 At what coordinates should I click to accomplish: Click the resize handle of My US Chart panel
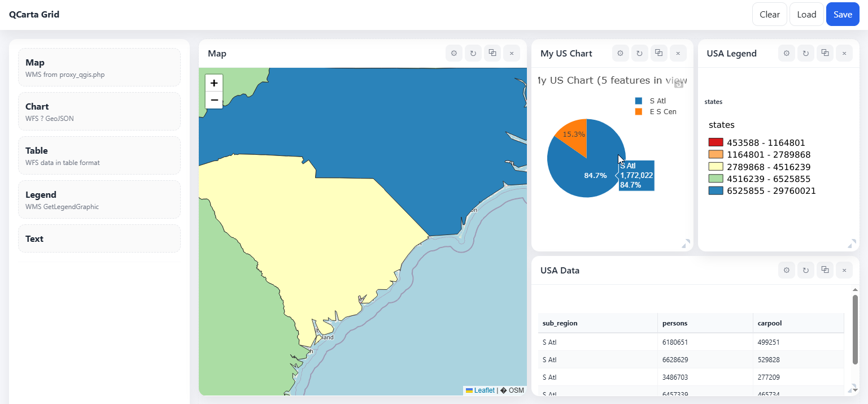[686, 244]
